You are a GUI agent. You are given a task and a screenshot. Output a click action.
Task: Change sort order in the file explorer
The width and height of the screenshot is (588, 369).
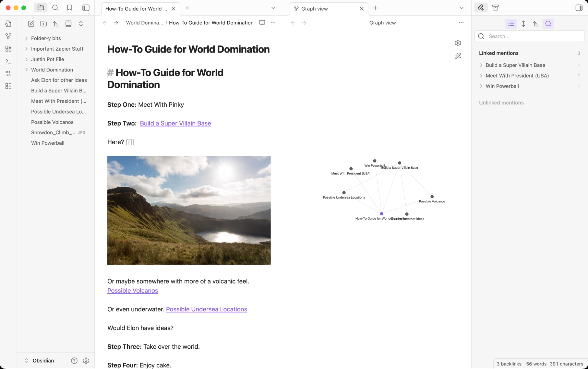(56, 24)
